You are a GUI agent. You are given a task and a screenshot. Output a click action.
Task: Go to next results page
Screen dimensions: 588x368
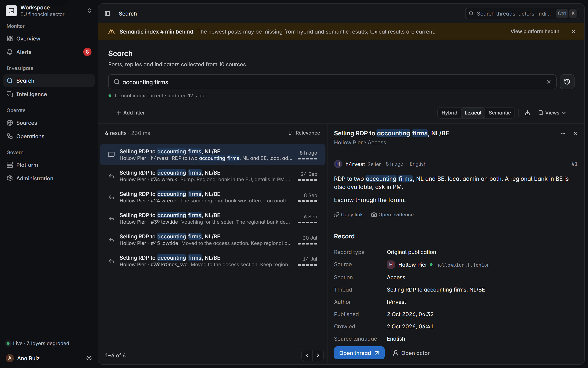pyautogui.click(x=318, y=355)
